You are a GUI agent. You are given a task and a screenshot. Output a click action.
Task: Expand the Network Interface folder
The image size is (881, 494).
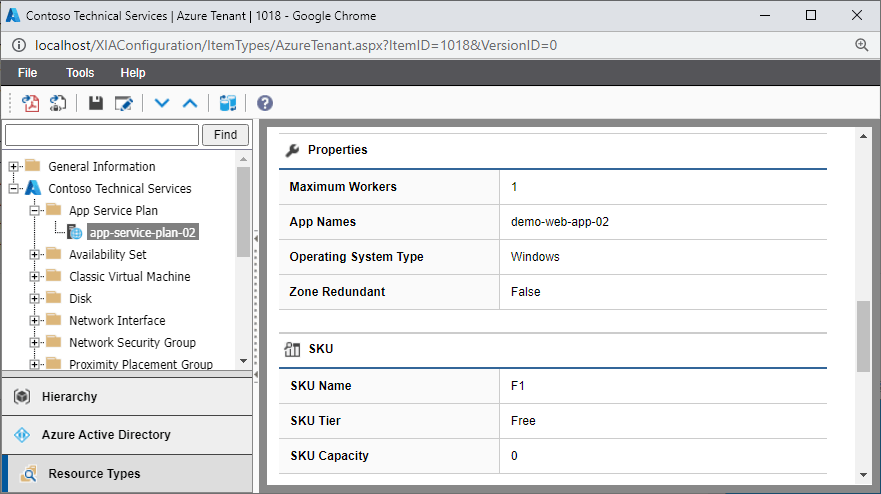point(34,320)
